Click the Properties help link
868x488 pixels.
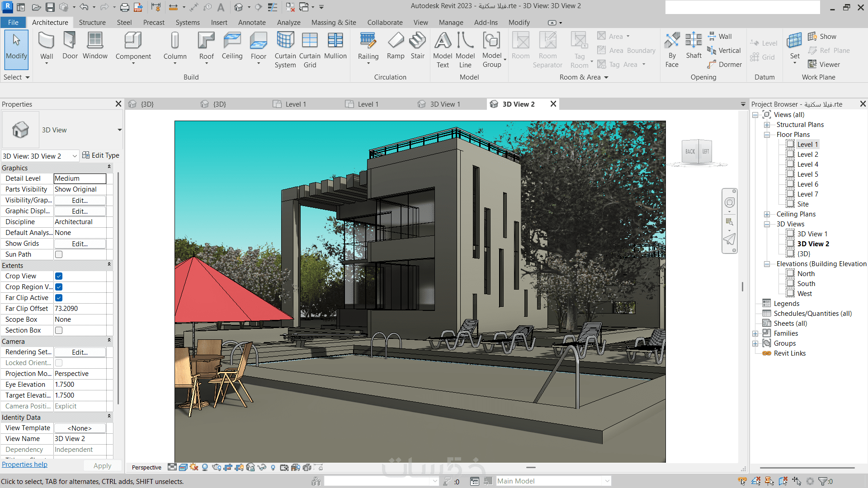coord(24,465)
